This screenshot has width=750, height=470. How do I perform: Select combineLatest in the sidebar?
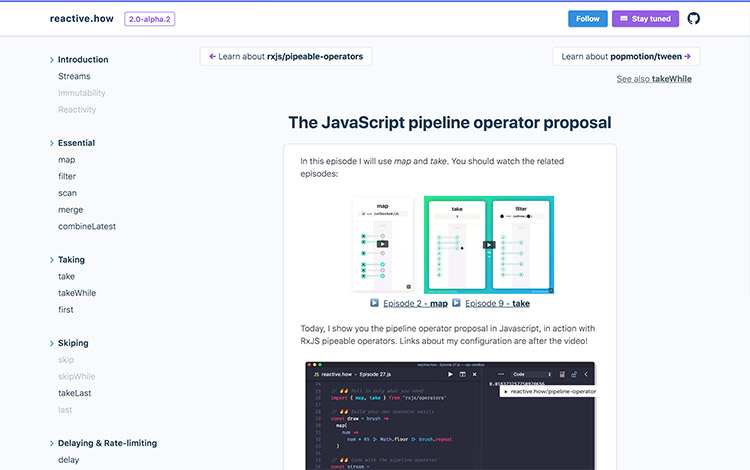point(87,226)
